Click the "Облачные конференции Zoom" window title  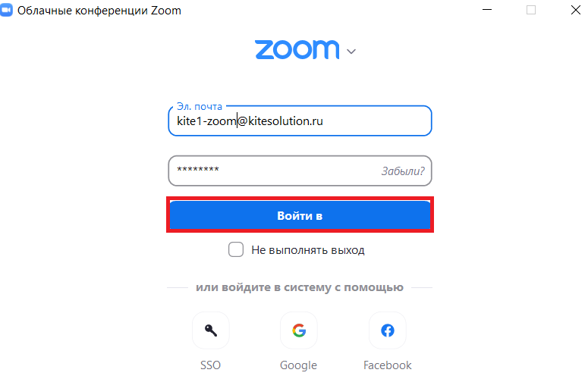tap(99, 11)
